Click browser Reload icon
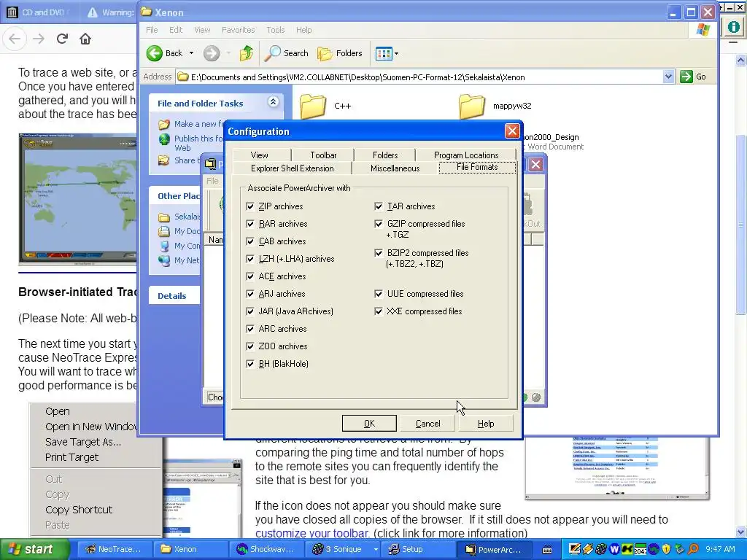The image size is (747, 560). coord(62,39)
